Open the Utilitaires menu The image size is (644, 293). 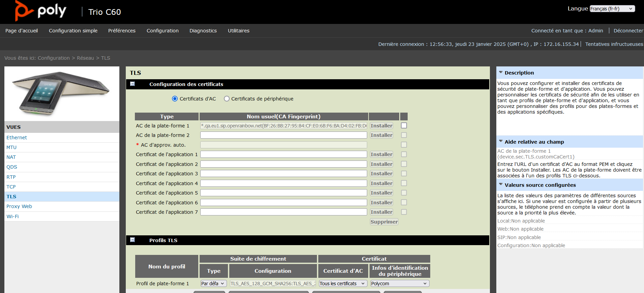(x=238, y=31)
